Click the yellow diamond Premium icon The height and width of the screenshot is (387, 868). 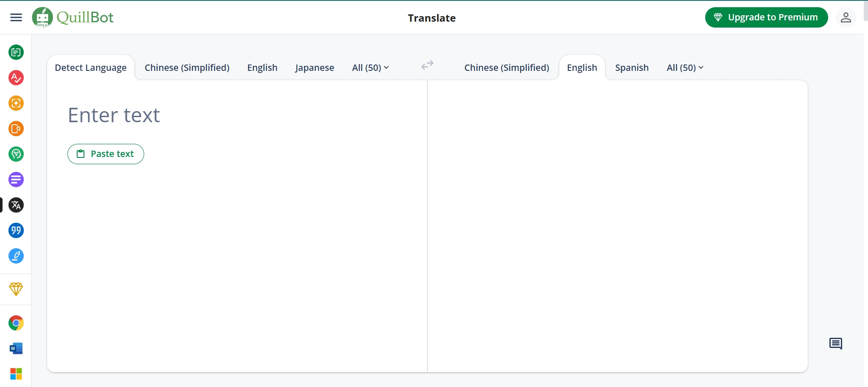tap(16, 289)
